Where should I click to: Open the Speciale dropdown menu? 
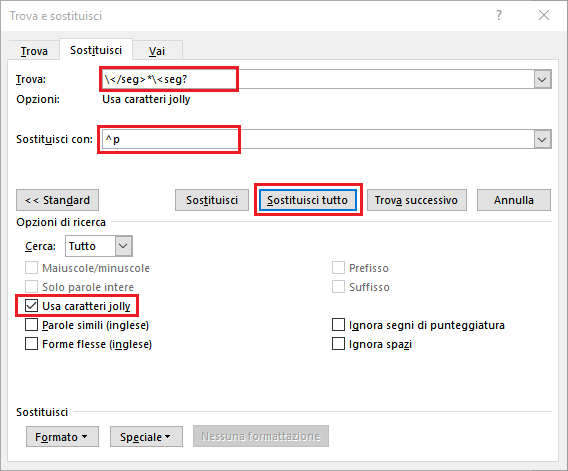pyautogui.click(x=146, y=437)
